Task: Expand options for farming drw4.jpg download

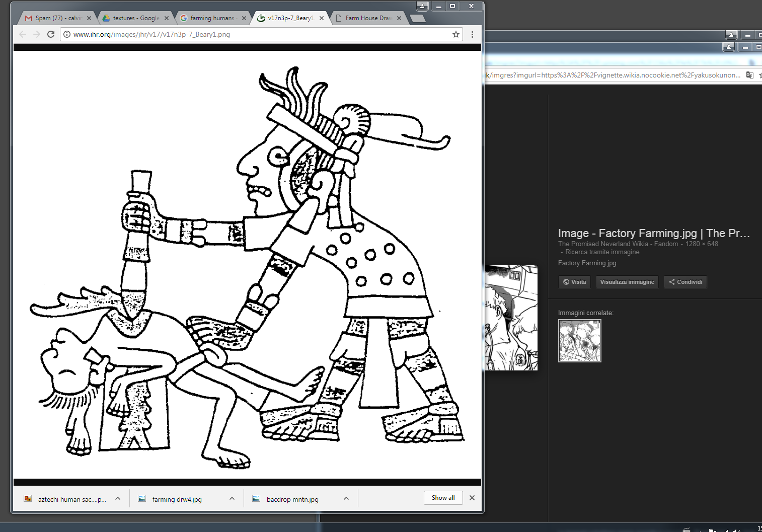Action: tap(232, 499)
